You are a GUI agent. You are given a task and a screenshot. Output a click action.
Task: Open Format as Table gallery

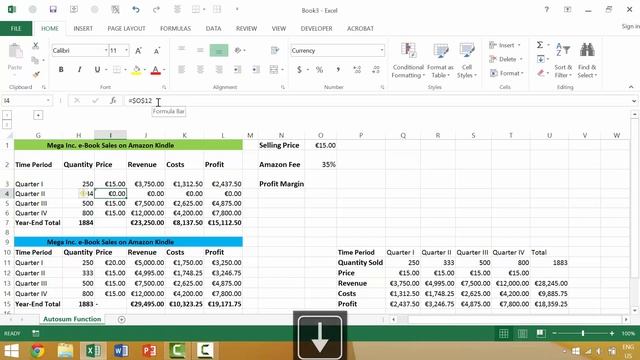point(440,60)
